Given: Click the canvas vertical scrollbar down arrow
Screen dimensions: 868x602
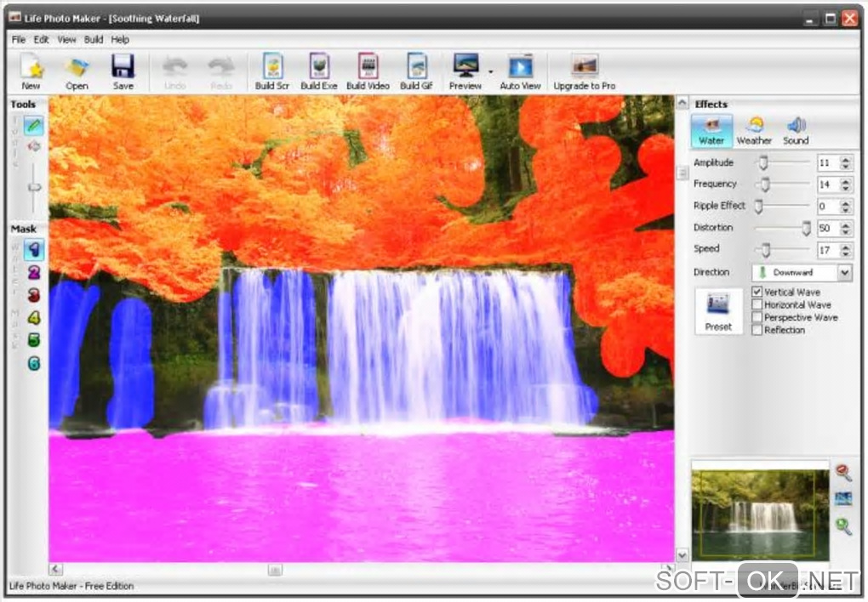Looking at the screenshot, I should (682, 554).
